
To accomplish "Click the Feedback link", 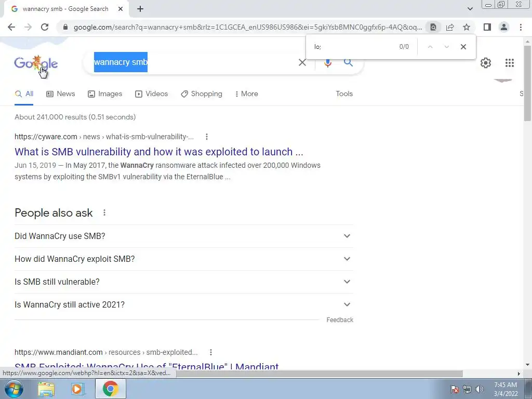I will (x=340, y=320).
